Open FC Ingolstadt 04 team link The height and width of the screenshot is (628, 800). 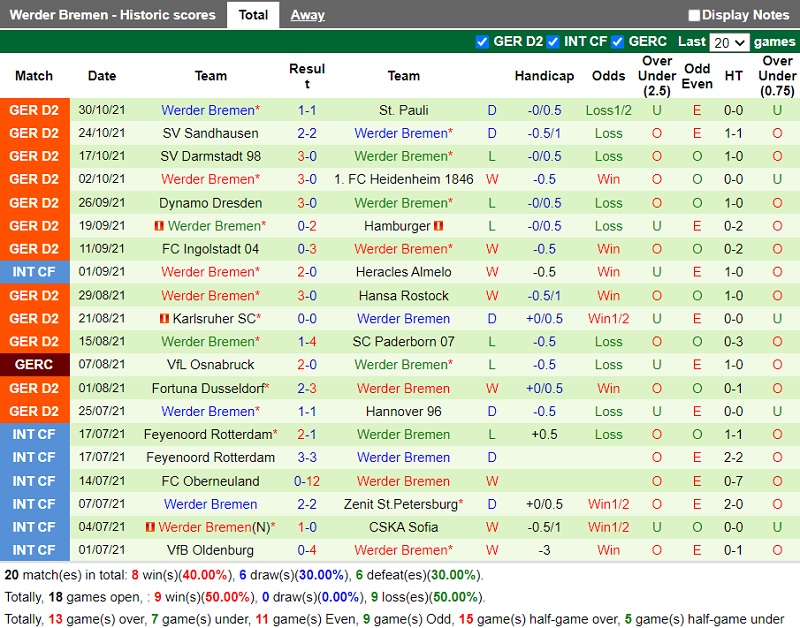pyautogui.click(x=210, y=249)
